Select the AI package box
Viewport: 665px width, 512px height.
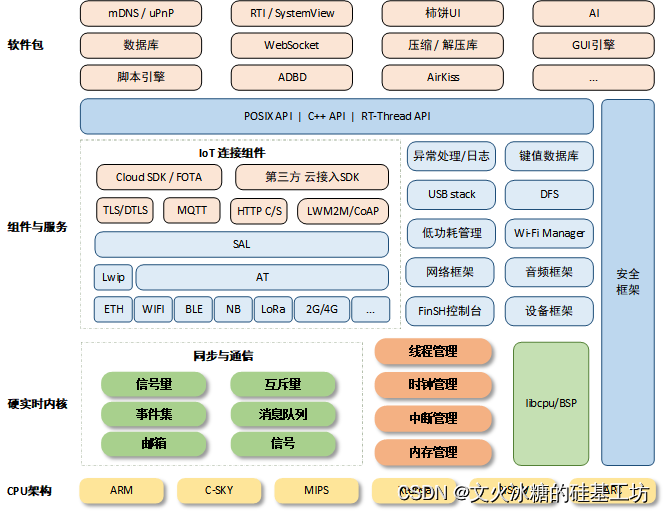pos(594,14)
